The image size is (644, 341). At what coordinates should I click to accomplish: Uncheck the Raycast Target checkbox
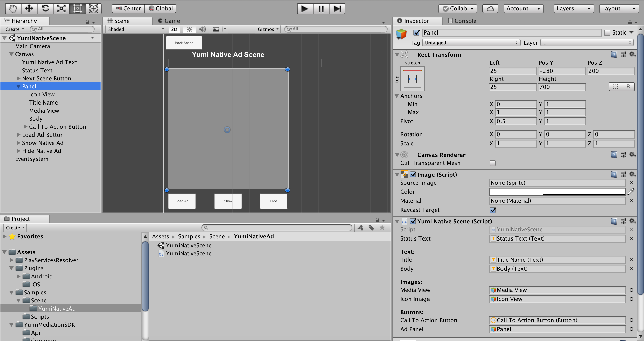click(493, 210)
